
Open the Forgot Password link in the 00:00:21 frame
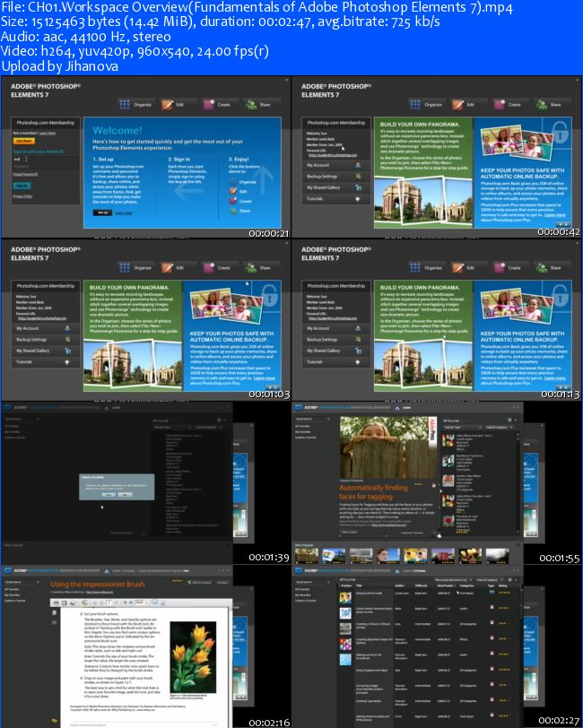pos(25,174)
